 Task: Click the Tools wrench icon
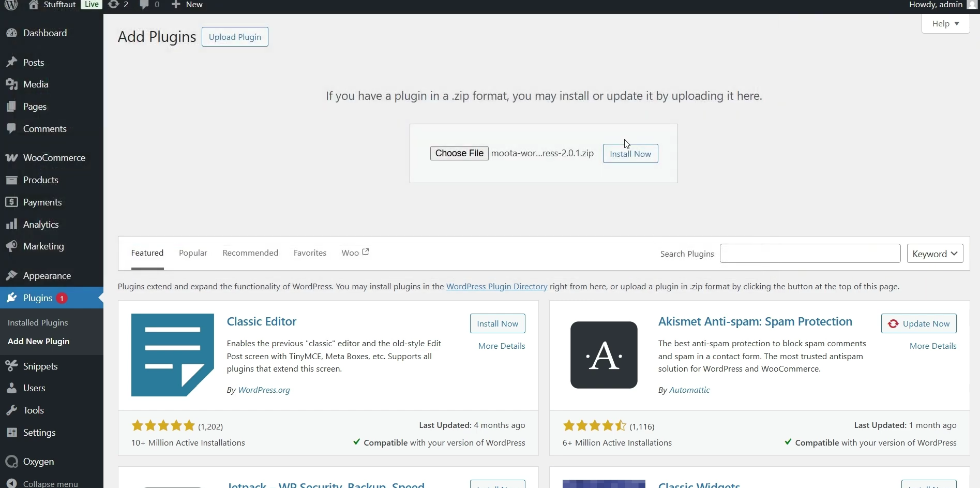[x=11, y=410]
